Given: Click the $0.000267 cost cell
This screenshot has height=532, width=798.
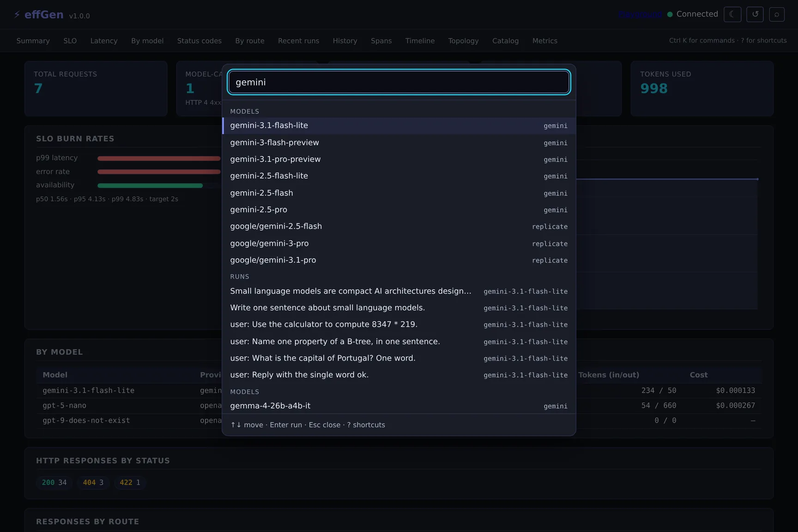Looking at the screenshot, I should [736, 405].
